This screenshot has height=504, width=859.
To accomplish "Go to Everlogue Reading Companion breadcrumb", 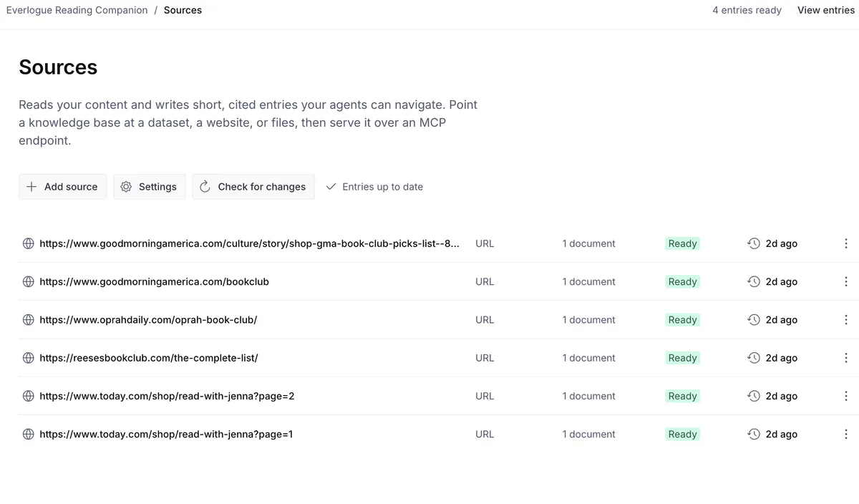I will [77, 10].
